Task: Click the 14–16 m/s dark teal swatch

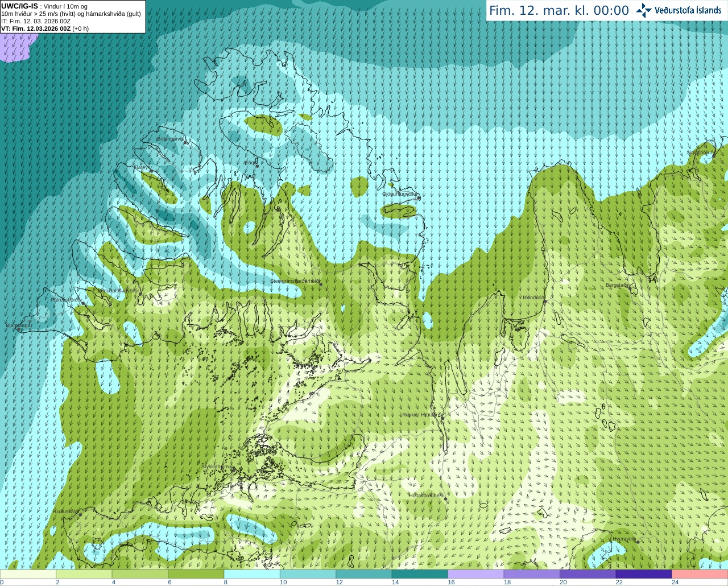Action: click(x=420, y=574)
